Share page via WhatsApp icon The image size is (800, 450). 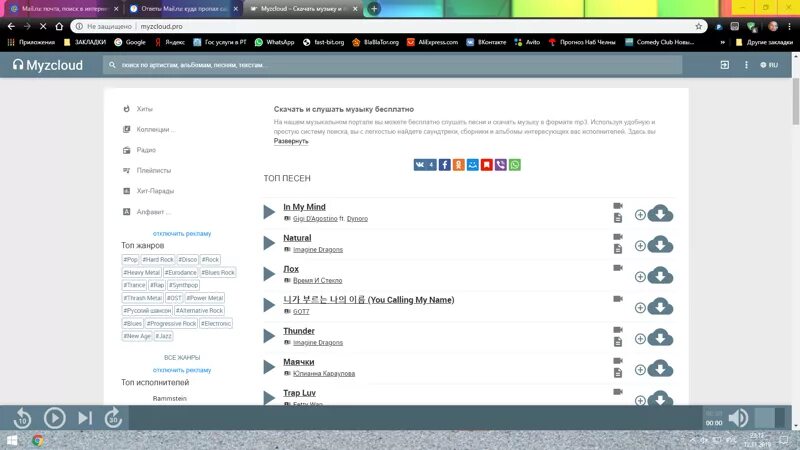click(x=515, y=165)
